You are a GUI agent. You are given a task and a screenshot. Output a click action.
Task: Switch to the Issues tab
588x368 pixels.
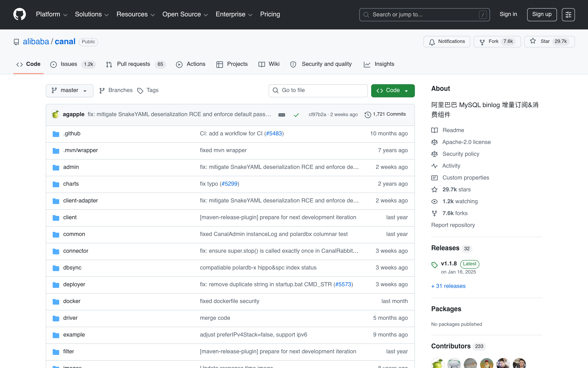[73, 64]
